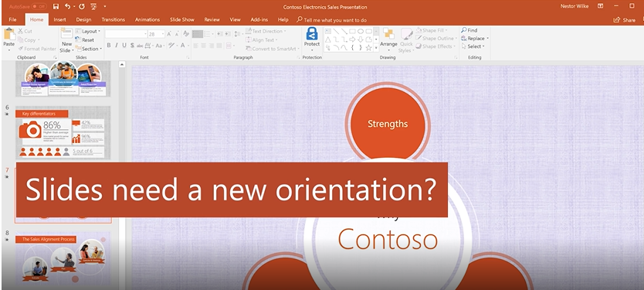The height and width of the screenshot is (290, 644).
Task: Switch to the Animations tab
Action: [147, 20]
